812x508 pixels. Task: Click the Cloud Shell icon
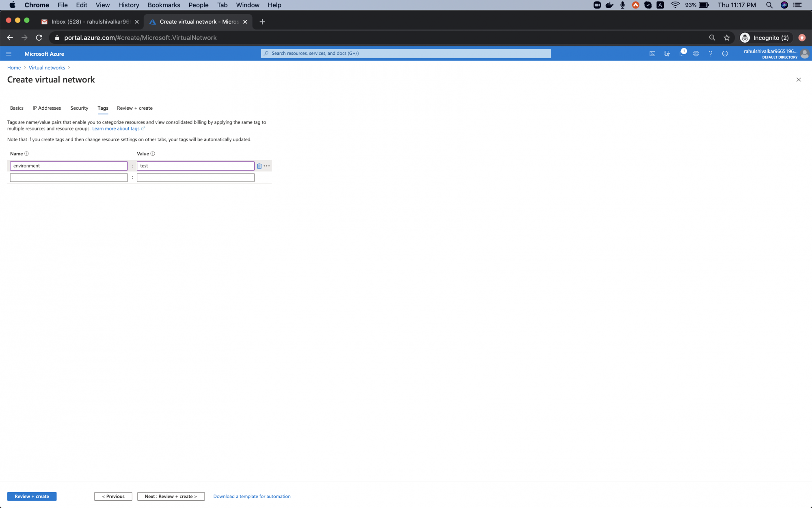click(x=652, y=53)
